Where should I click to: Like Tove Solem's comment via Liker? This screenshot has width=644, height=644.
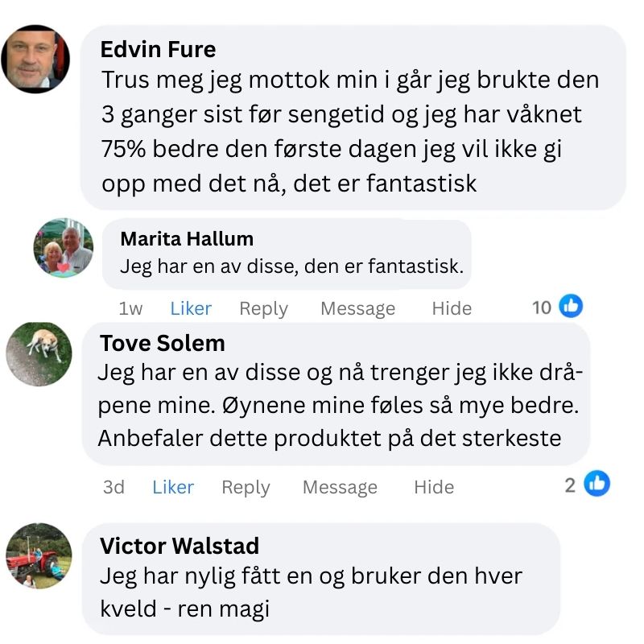pyautogui.click(x=173, y=487)
